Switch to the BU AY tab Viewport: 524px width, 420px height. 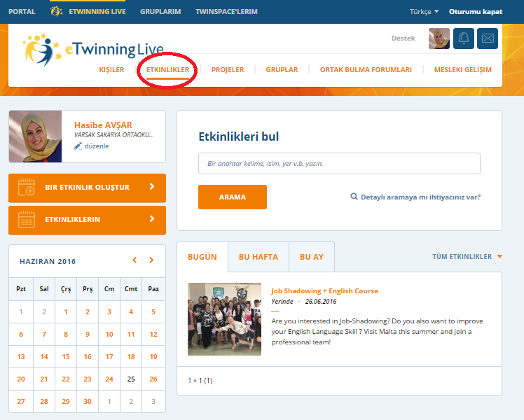(312, 257)
